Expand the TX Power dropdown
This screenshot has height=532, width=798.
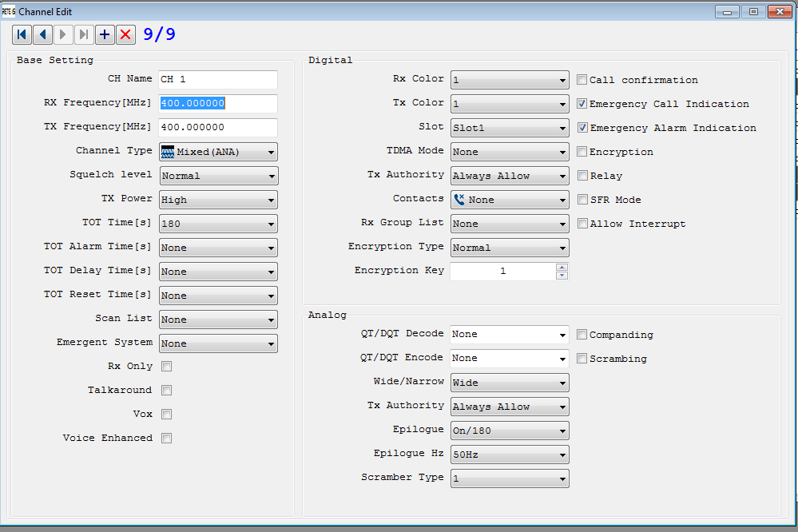click(218, 200)
